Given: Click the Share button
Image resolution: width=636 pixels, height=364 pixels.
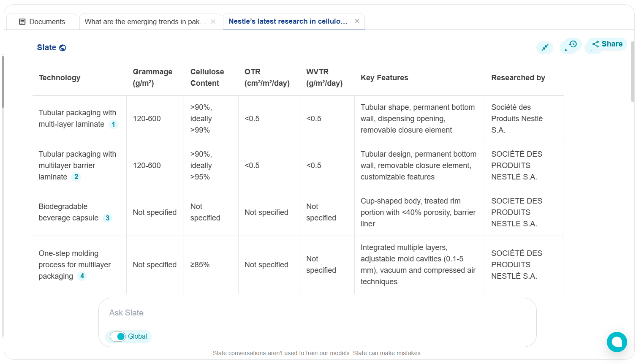Looking at the screenshot, I should [607, 44].
